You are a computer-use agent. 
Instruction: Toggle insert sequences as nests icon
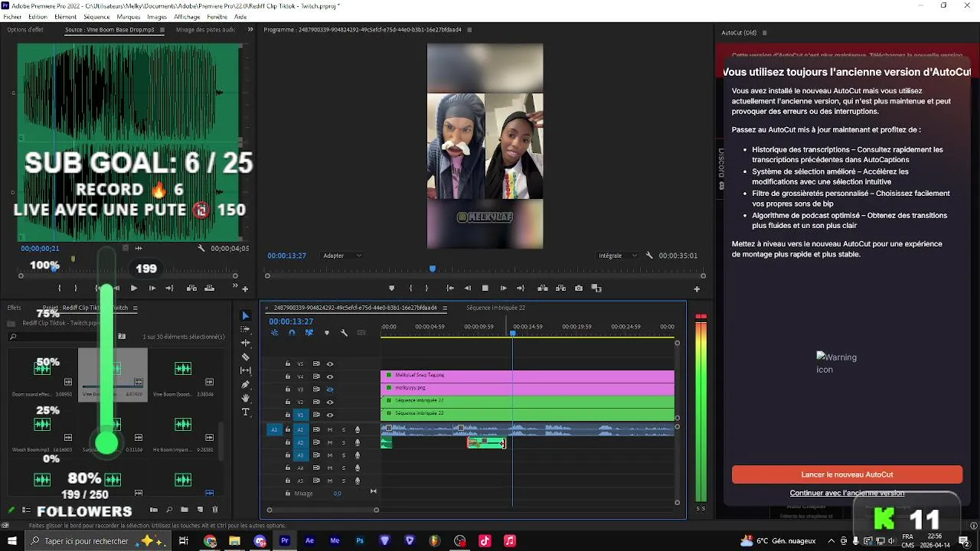pos(275,333)
